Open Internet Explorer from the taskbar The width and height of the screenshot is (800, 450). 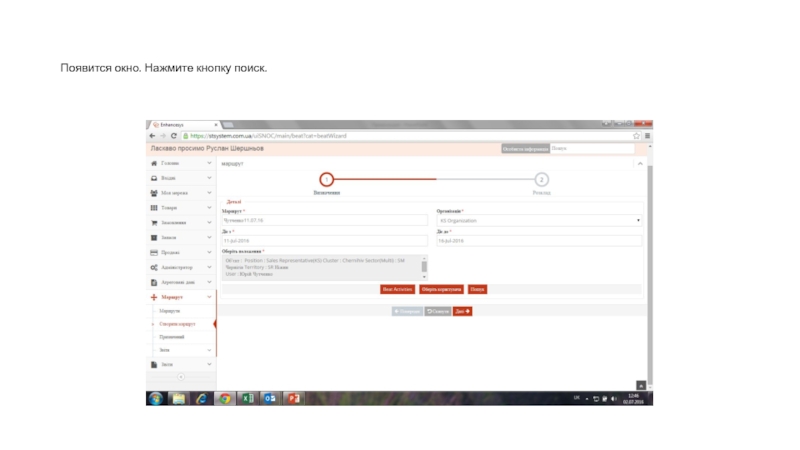coord(202,398)
